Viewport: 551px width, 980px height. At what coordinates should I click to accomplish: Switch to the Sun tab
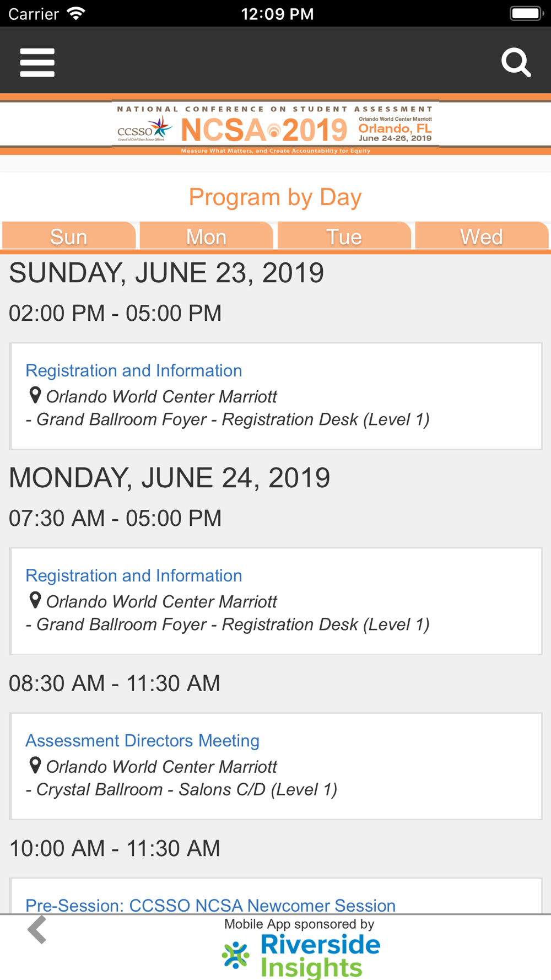pos(69,236)
